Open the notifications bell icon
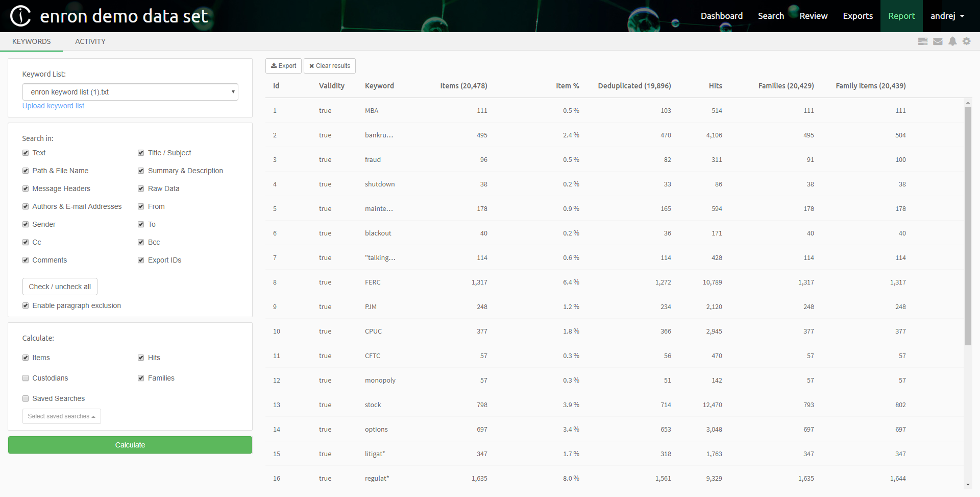The height and width of the screenshot is (497, 980). coord(952,41)
